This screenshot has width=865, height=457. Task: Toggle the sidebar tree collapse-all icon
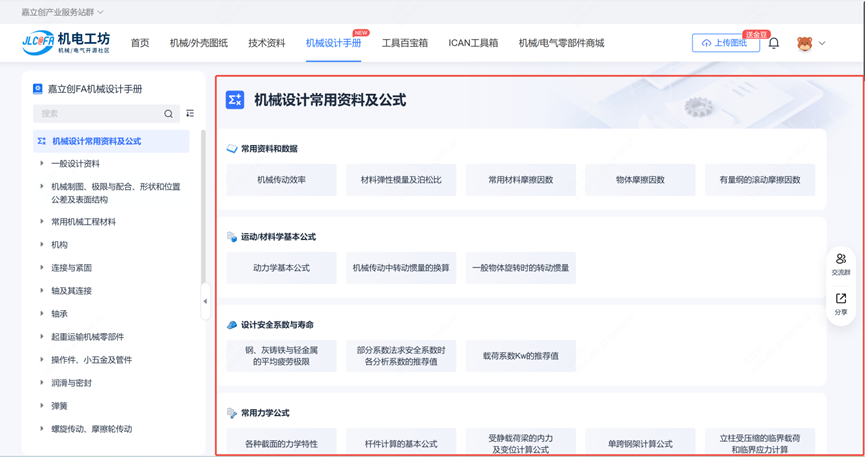pos(190,114)
